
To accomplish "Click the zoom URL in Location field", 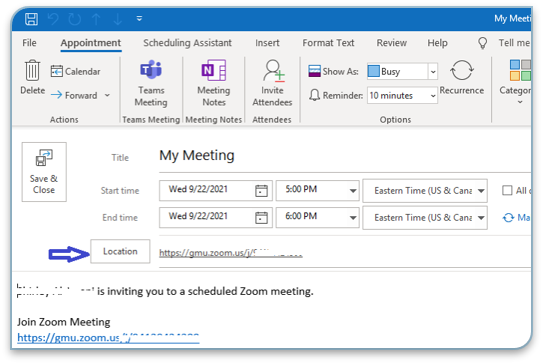I will (x=231, y=253).
